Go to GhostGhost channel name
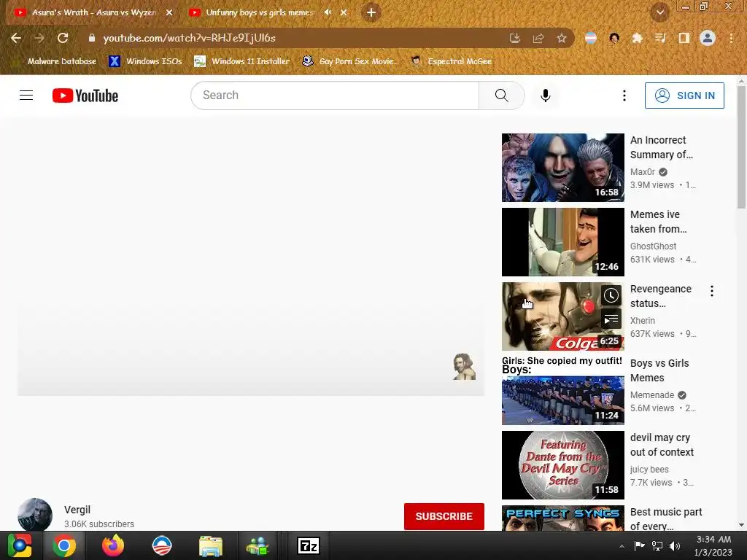This screenshot has height=560, width=747. pos(653,246)
